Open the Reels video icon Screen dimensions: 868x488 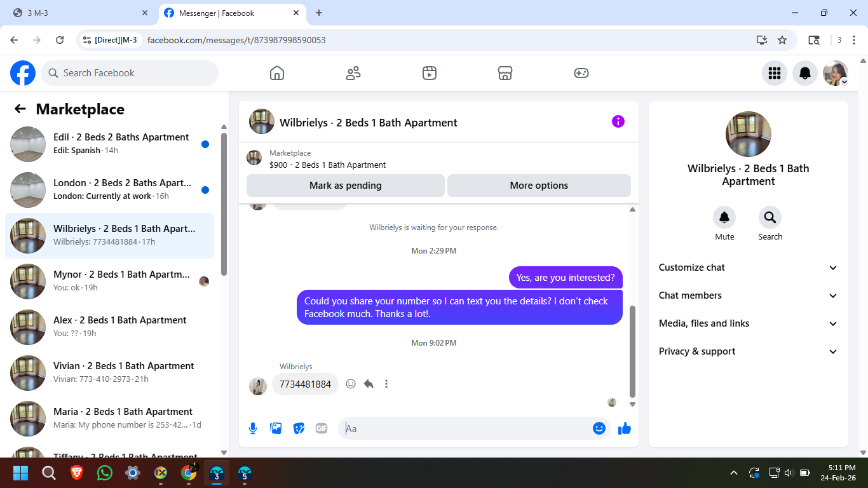[x=430, y=73]
